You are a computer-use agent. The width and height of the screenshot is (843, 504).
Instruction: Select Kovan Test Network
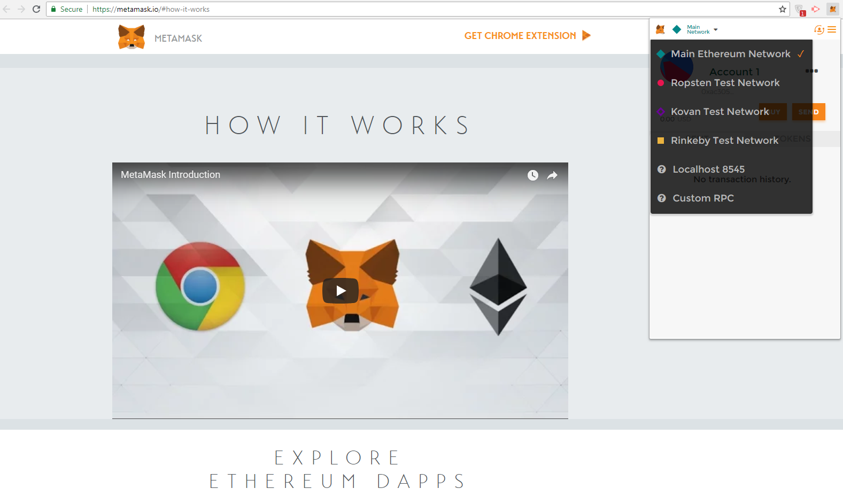731,112
